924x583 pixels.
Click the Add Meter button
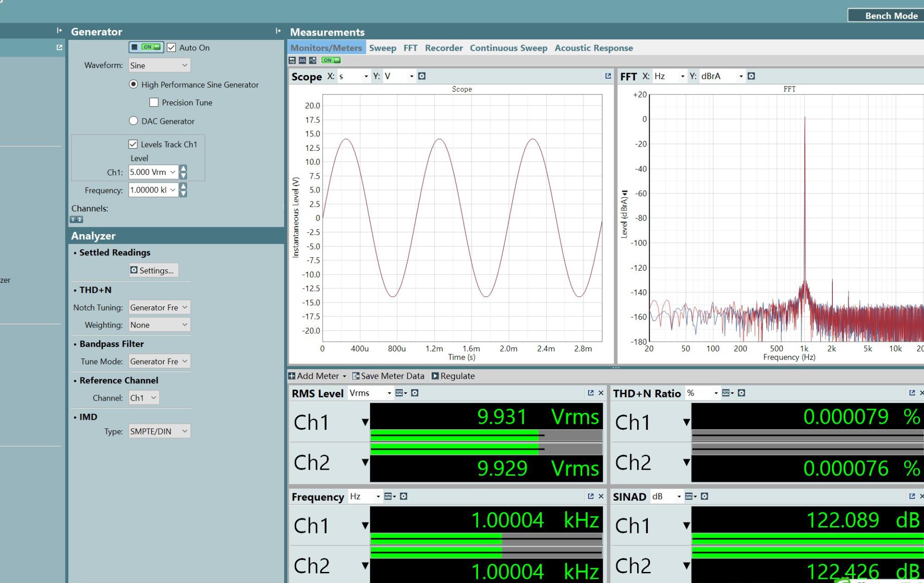(317, 376)
